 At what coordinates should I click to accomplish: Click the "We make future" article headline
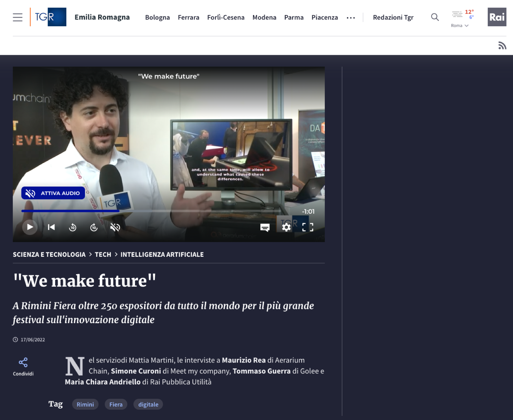coord(85,281)
